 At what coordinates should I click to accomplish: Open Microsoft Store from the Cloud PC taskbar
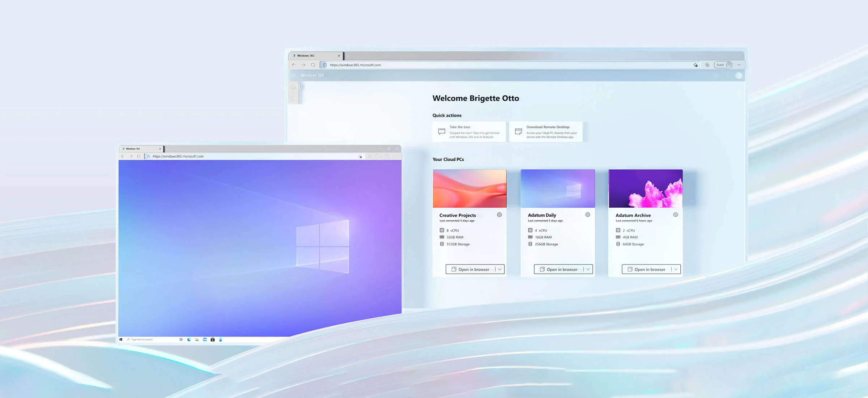pos(213,339)
